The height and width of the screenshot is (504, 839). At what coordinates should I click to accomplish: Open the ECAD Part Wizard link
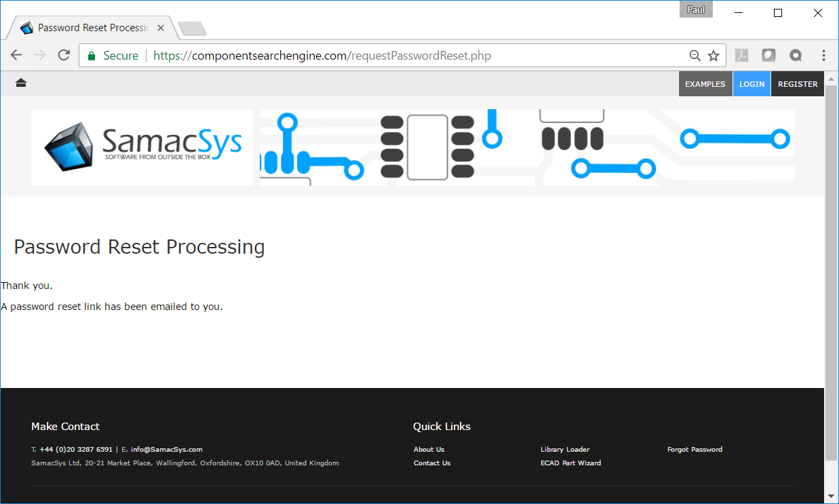[x=570, y=463]
